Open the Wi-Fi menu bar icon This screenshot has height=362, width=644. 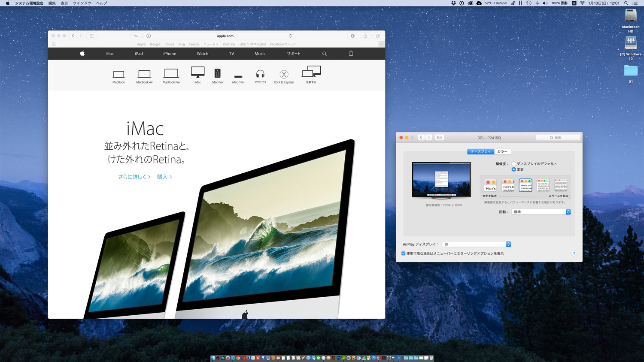(x=583, y=3)
